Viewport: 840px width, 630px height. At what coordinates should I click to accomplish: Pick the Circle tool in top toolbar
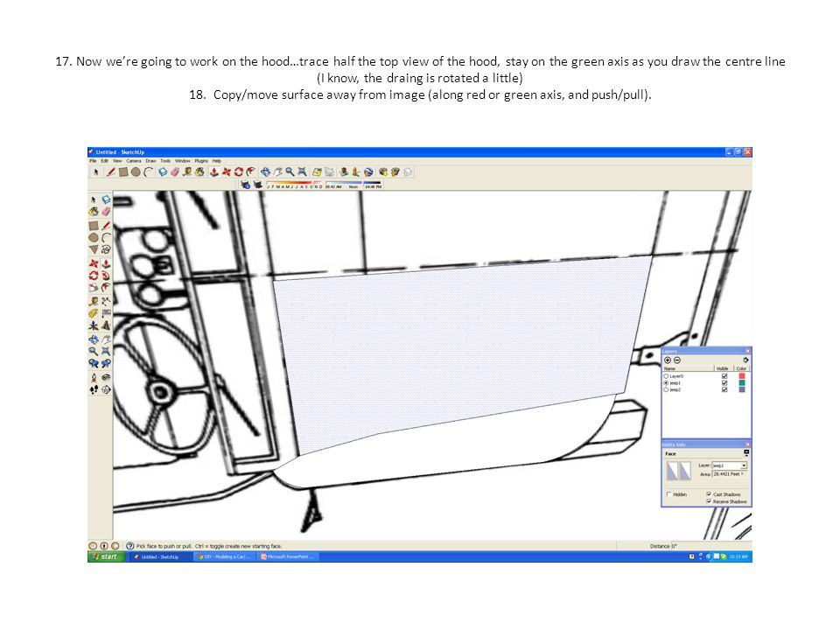click(x=136, y=172)
